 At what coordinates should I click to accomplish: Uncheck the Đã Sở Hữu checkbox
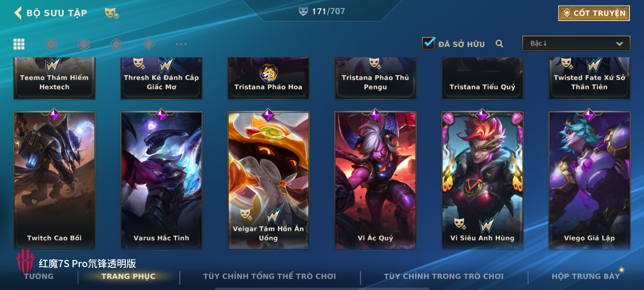[x=428, y=43]
